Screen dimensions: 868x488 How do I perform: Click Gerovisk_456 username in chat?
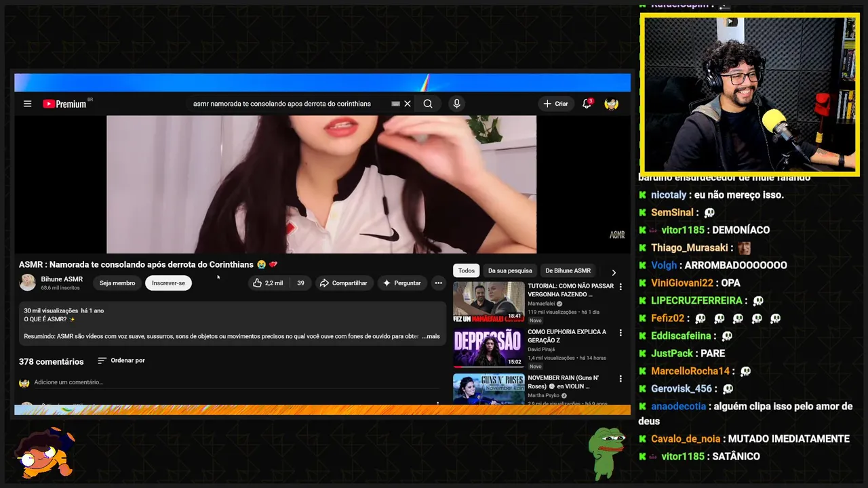tap(682, 388)
